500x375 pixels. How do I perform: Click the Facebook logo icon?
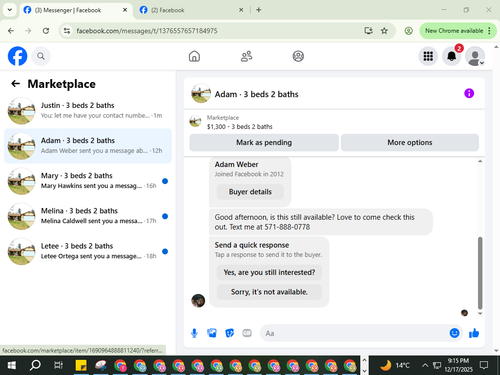[x=17, y=56]
